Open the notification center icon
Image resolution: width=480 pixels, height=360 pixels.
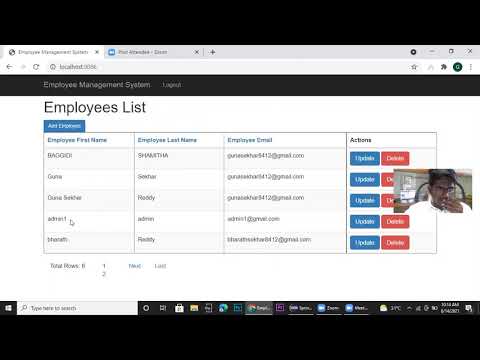[x=469, y=308]
